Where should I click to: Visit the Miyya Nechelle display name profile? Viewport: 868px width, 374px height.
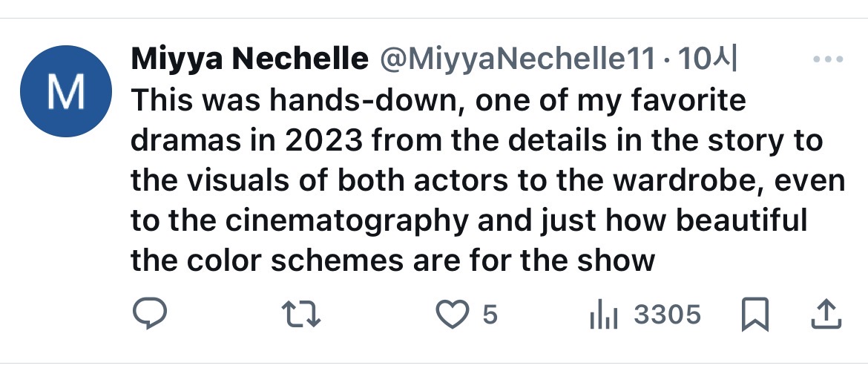click(249, 59)
